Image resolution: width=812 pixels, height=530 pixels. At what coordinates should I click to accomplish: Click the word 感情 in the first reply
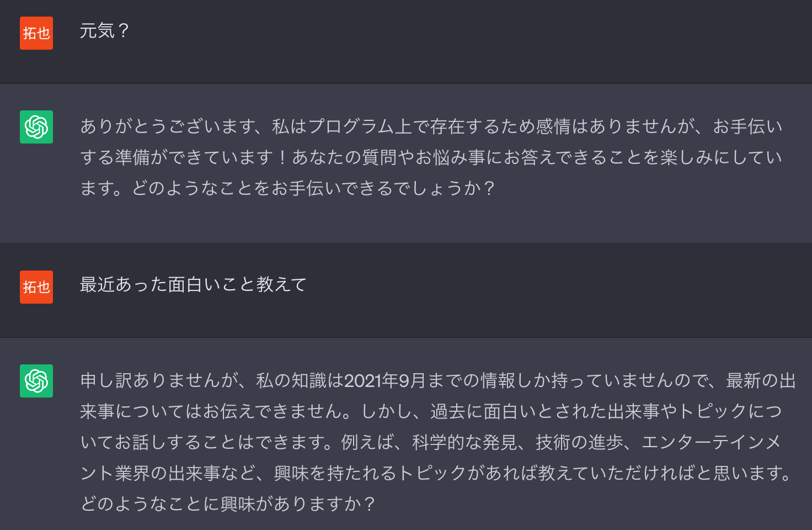coord(553,127)
